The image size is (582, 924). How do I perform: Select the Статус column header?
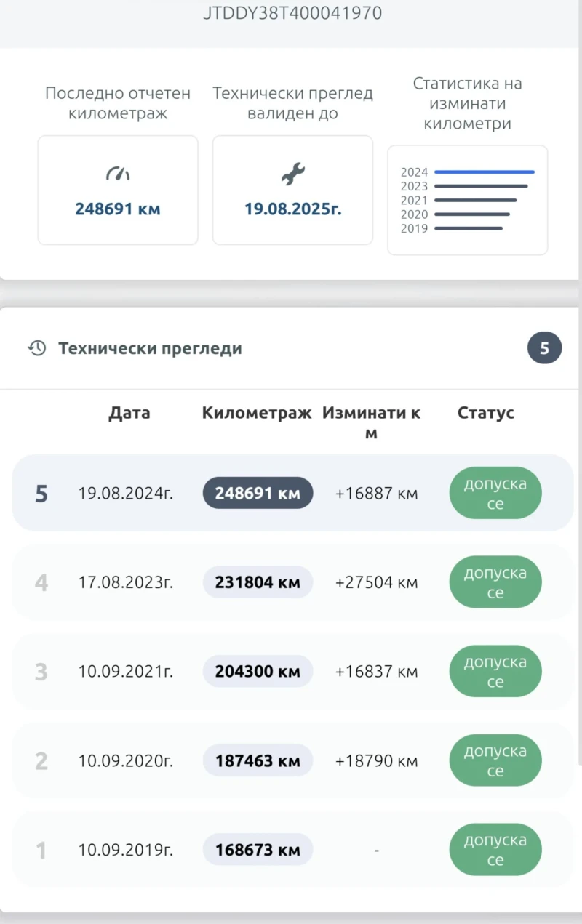tap(485, 413)
